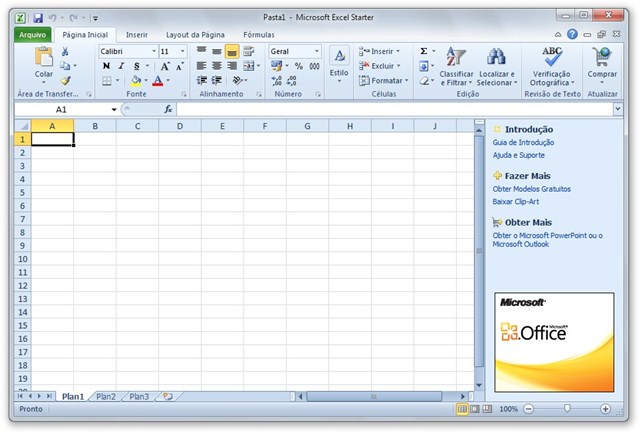Align text right

(x=232, y=66)
